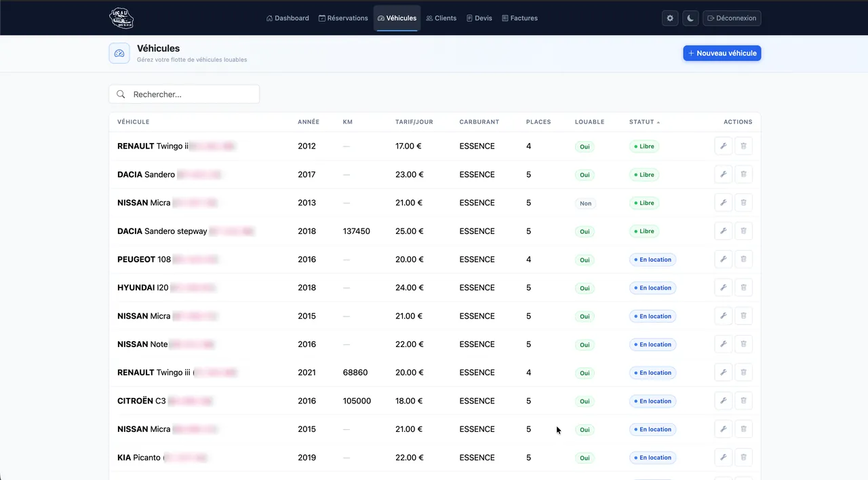Open the Devis tab
Screen dimensions: 868x480
479,18
